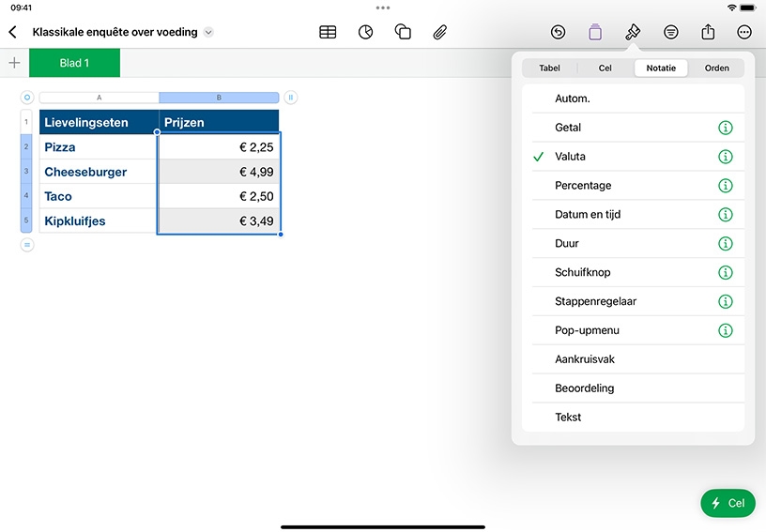This screenshot has height=532, width=766.
Task: Tap the back arrow to leave spreadsheet
Action: click(x=13, y=32)
